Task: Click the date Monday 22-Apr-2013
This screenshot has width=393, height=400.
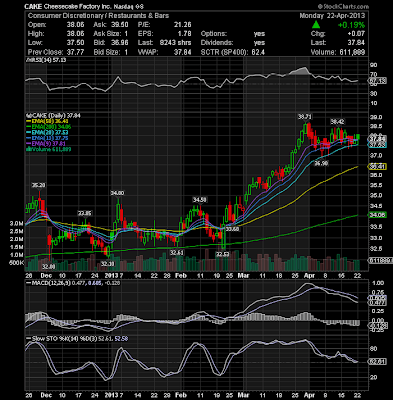Action: (332, 16)
